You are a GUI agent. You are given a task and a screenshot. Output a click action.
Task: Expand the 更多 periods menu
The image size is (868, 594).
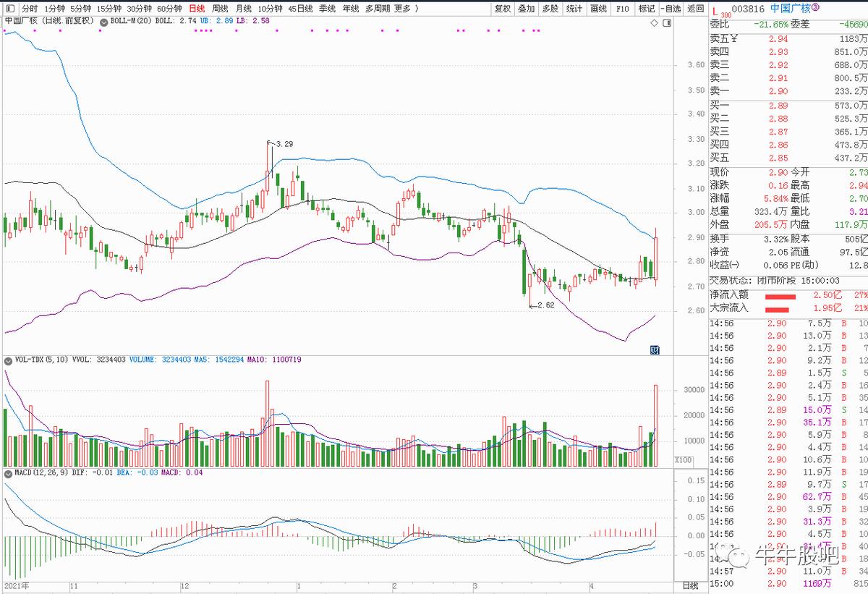click(x=405, y=9)
